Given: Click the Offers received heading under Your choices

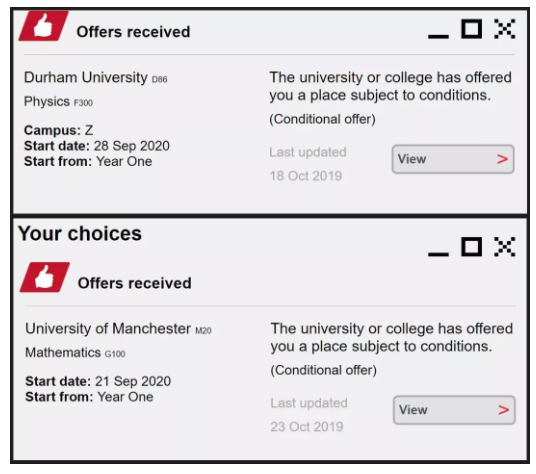Looking at the screenshot, I should tap(135, 283).
